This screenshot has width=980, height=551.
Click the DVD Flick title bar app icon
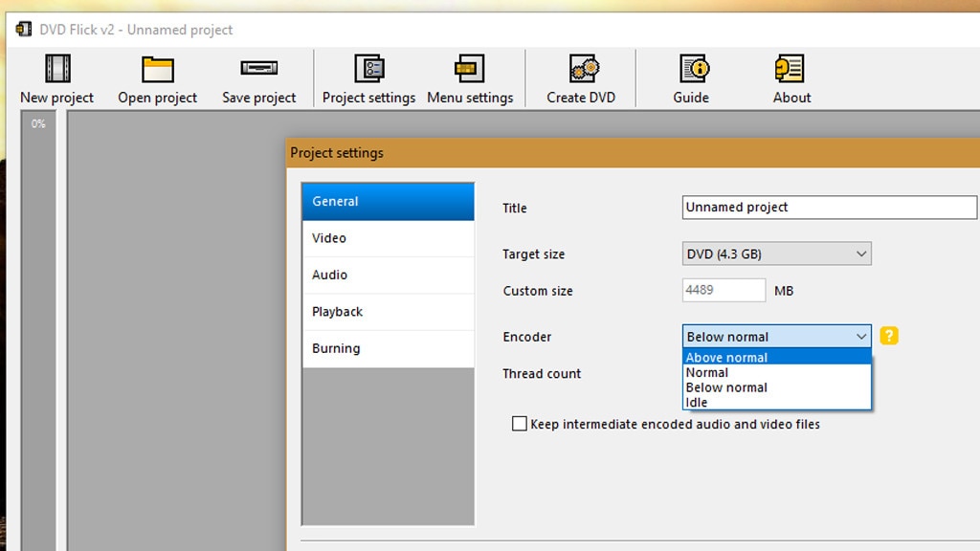(x=24, y=30)
